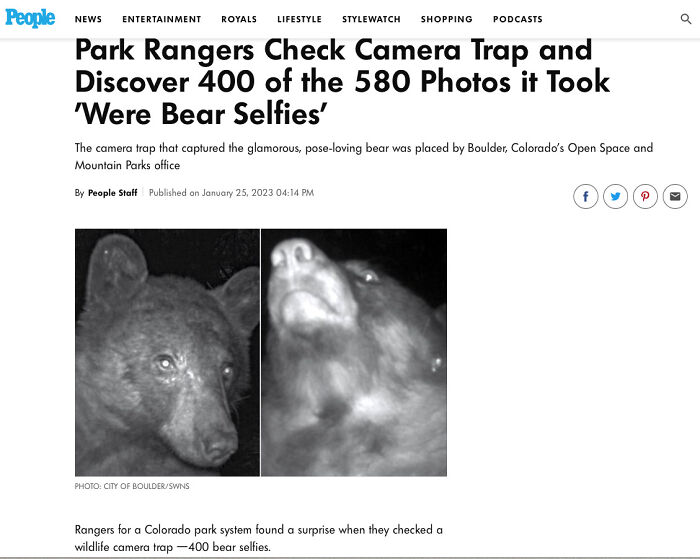Screen dimensions: 700x559
Task: Click the City of Boulder photo credit
Action: click(x=132, y=486)
